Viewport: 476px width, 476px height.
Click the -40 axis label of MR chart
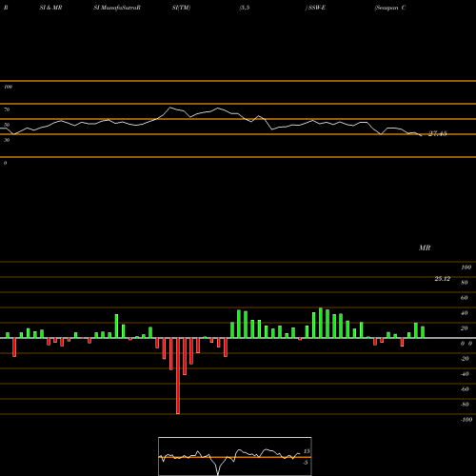(465, 374)
